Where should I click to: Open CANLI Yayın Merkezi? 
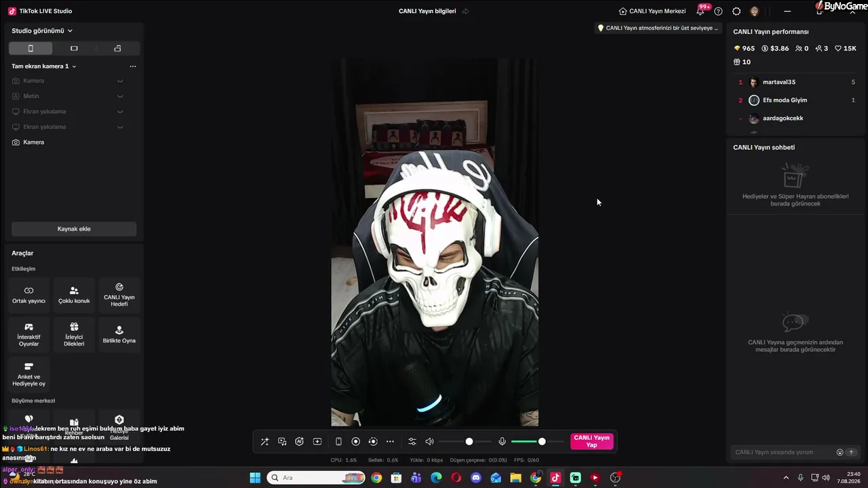tap(652, 11)
